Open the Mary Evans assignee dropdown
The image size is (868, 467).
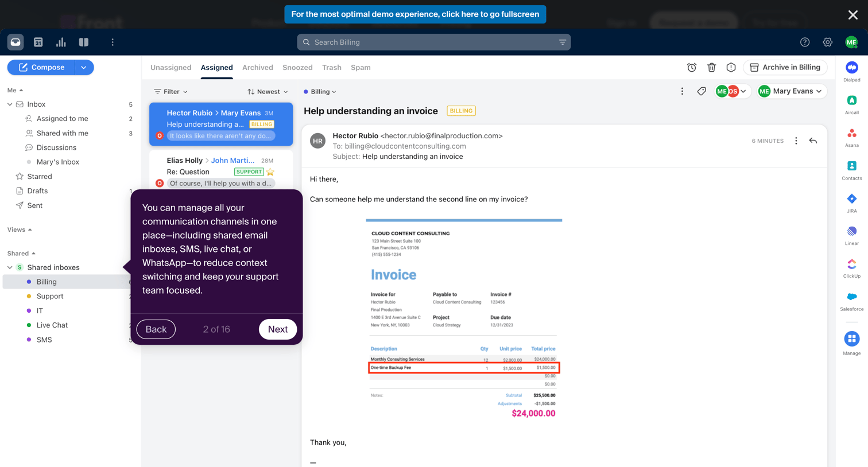click(792, 91)
